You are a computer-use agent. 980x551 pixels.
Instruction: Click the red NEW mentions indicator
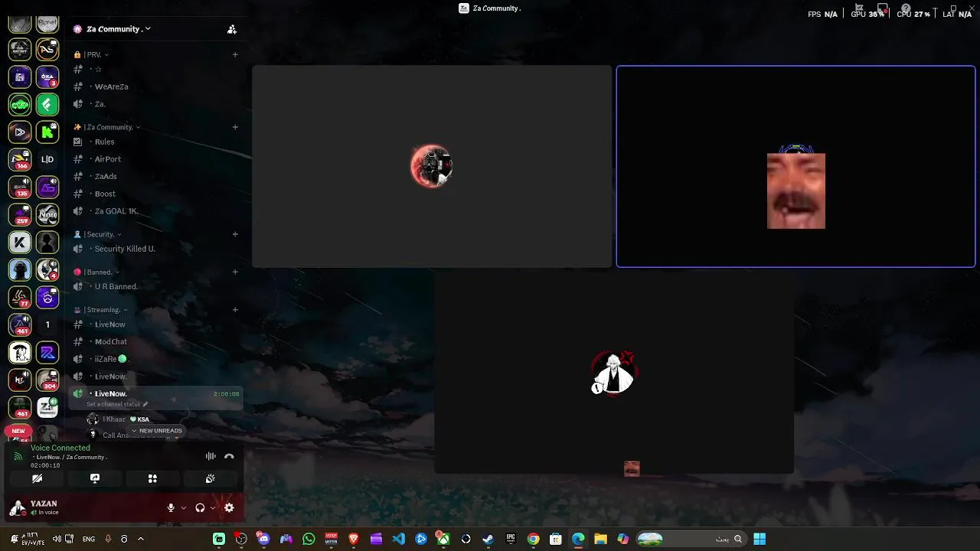[18, 431]
